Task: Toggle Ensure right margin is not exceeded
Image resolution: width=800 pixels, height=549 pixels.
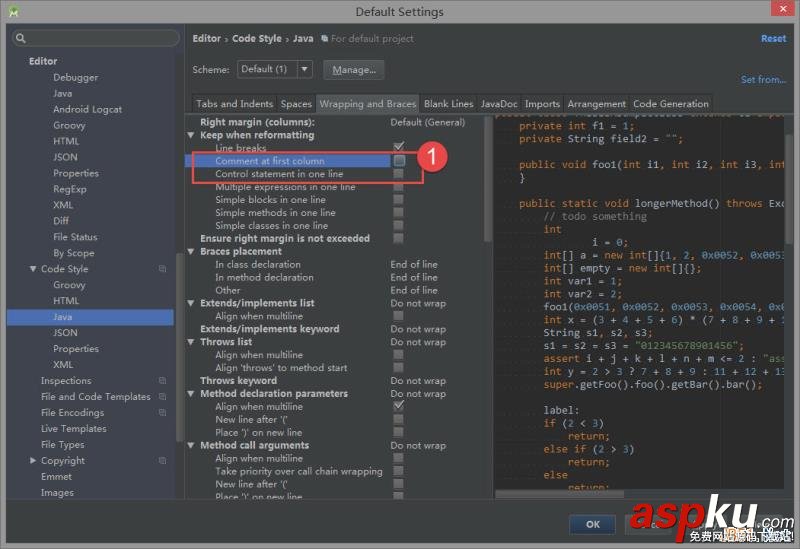Action: [398, 238]
